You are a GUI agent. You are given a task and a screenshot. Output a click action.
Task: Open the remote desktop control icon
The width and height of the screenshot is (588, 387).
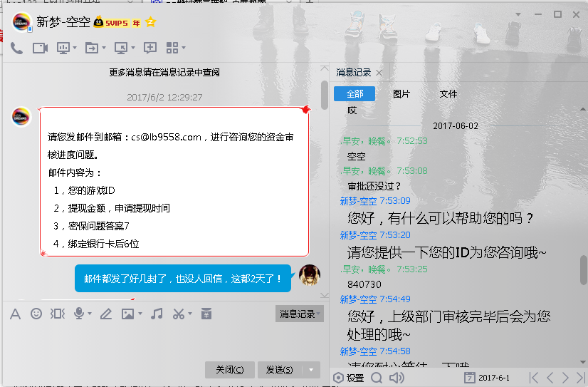pyautogui.click(x=121, y=48)
